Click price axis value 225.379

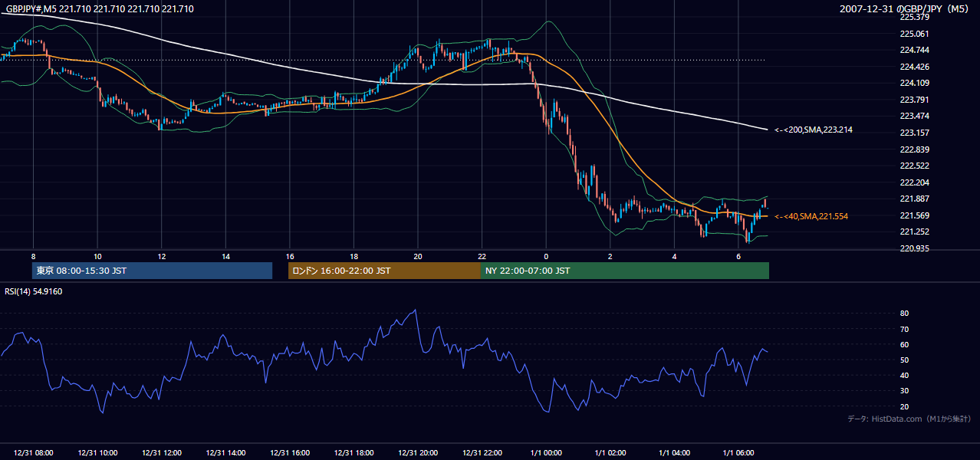[914, 17]
